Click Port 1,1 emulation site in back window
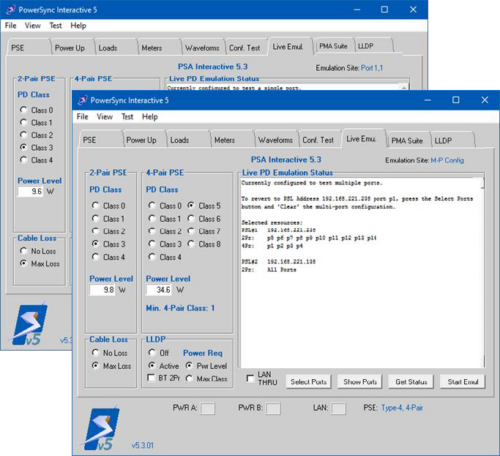Viewport: 500px width, 456px height. [372, 68]
